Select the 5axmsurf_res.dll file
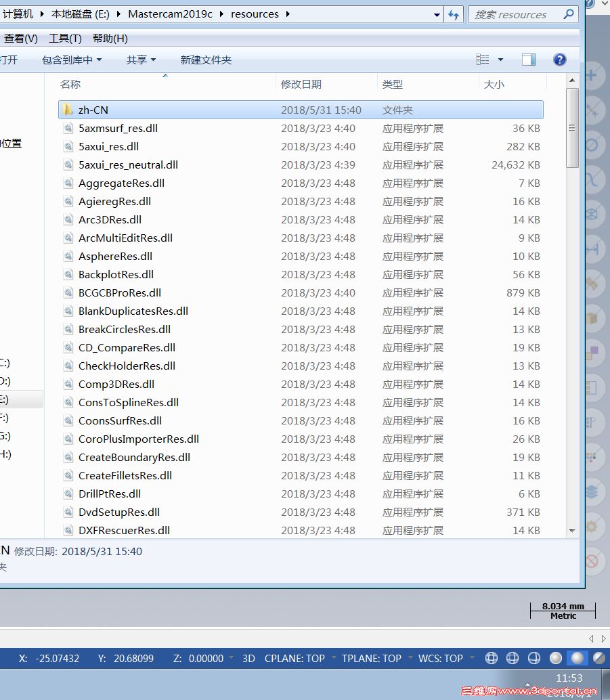 pyautogui.click(x=301, y=128)
